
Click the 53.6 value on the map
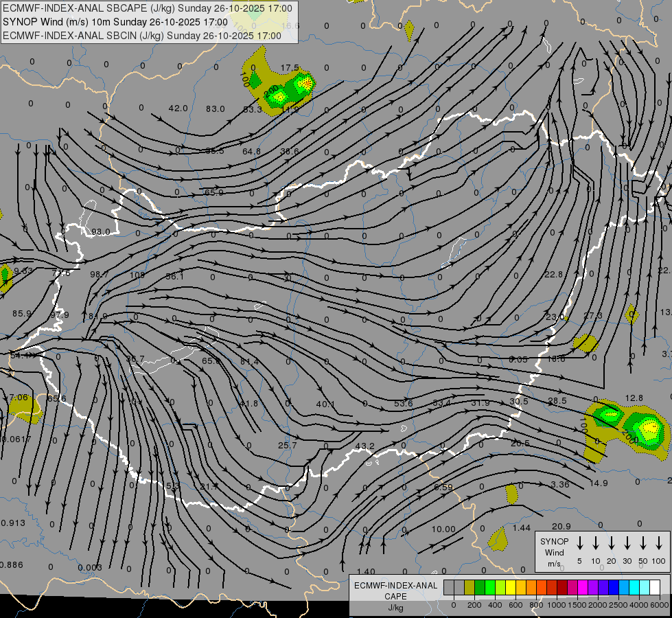[x=404, y=403]
